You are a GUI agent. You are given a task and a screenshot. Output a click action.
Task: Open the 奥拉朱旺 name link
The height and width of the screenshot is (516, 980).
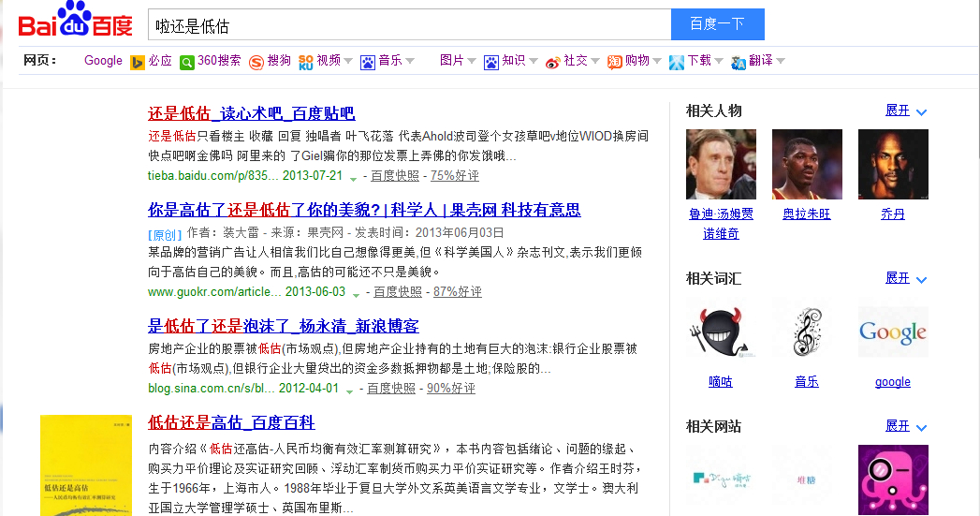click(807, 214)
